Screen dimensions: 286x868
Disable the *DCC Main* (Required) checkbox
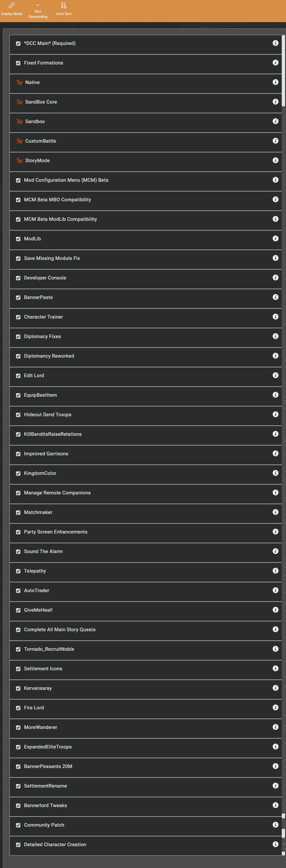click(x=18, y=43)
